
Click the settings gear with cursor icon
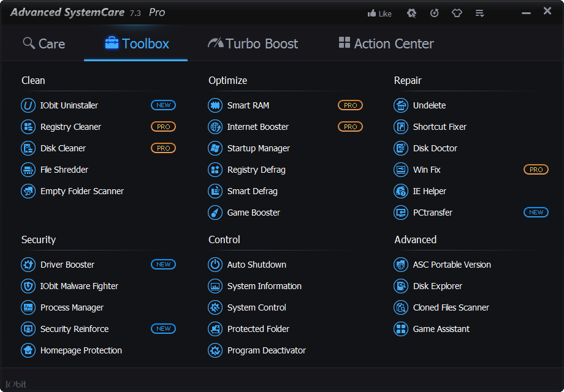412,13
